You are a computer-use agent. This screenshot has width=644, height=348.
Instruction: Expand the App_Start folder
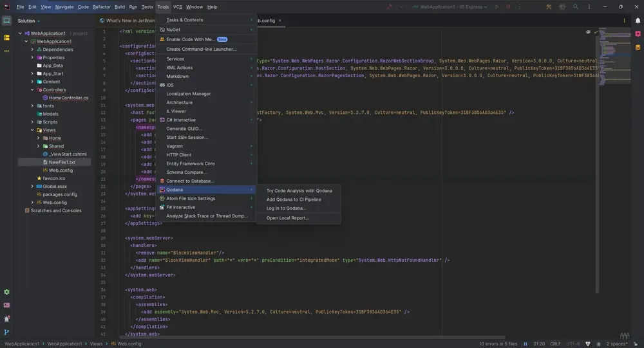32,73
